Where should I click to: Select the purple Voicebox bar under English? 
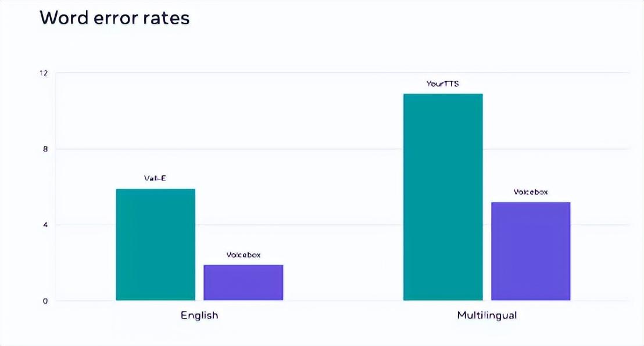point(243,283)
